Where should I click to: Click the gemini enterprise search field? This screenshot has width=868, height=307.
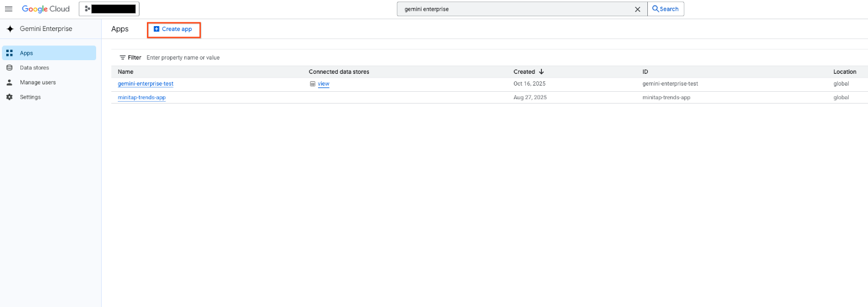click(515, 9)
